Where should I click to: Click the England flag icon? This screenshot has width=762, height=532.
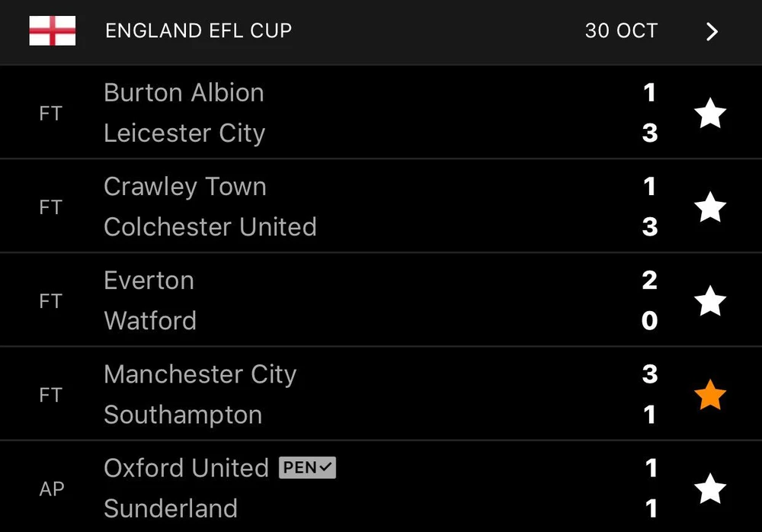pos(53,30)
